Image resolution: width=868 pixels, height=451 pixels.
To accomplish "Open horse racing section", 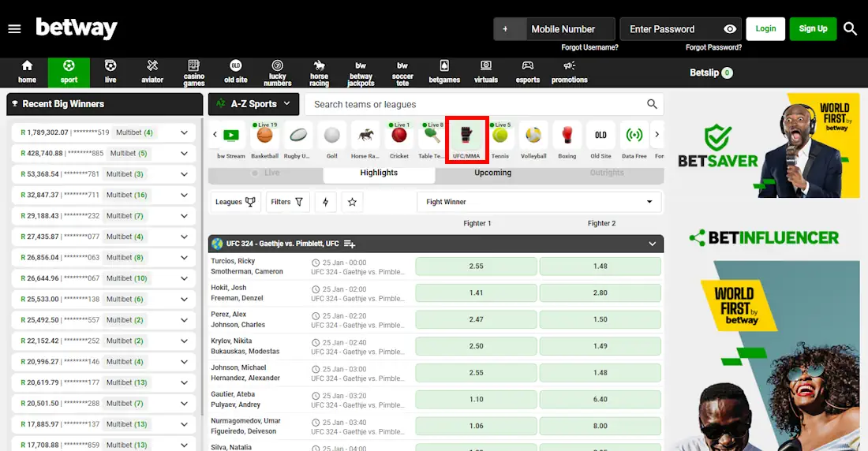I will [x=319, y=73].
